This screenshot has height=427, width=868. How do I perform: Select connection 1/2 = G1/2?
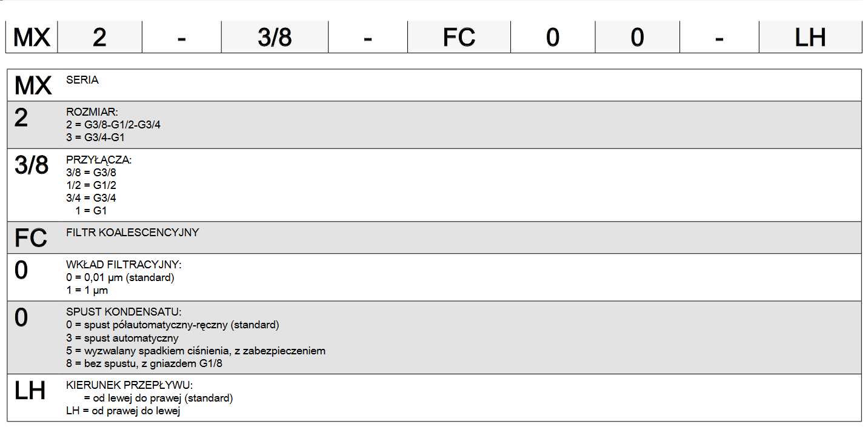click(x=91, y=185)
